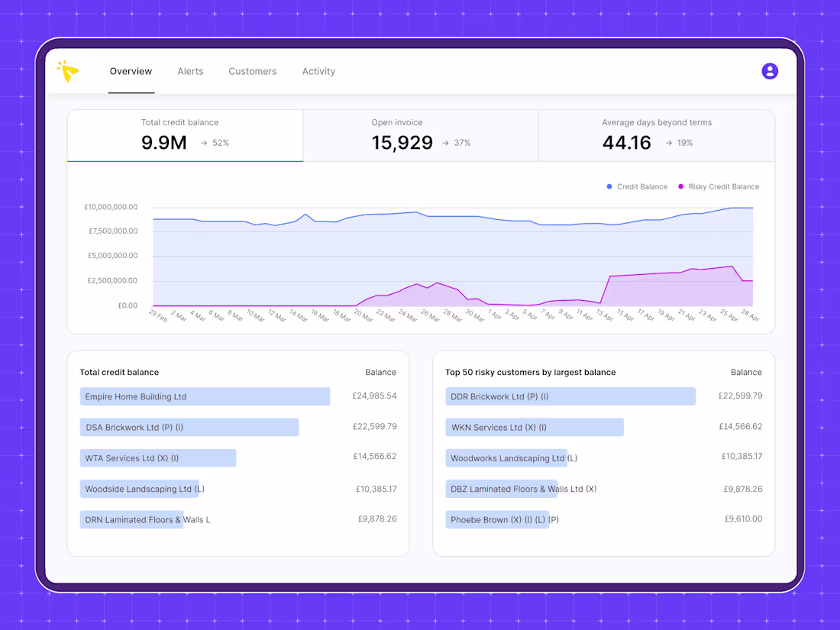This screenshot has height=630, width=840.
Task: Go to the Activity tab
Action: click(318, 71)
